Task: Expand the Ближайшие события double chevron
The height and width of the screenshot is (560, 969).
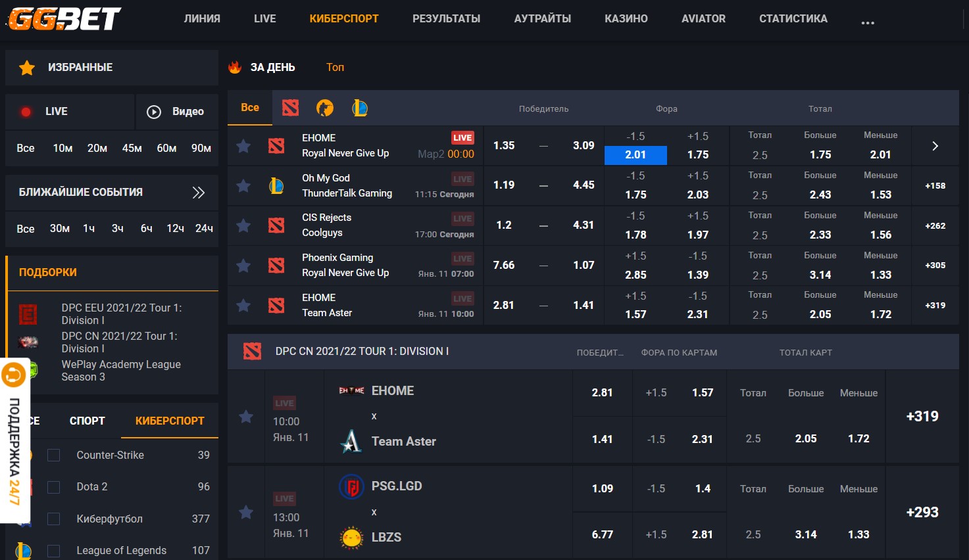Action: [x=198, y=193]
